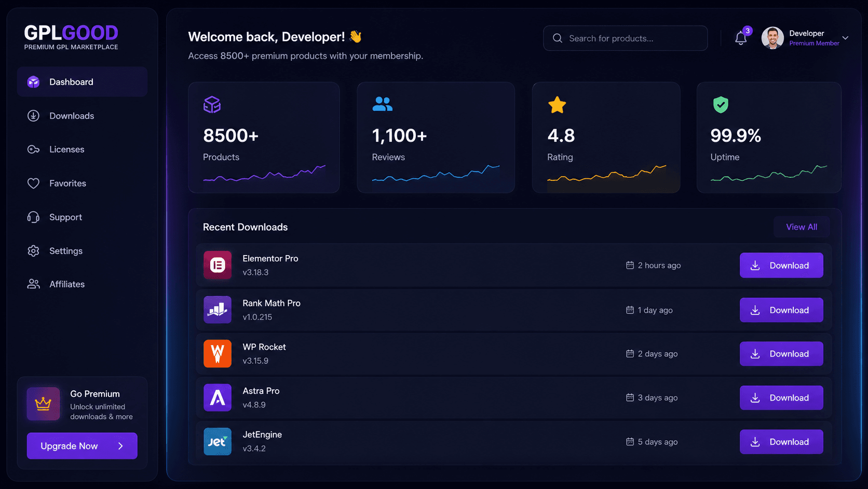Click the Uptime shield check icon
Screen dimensions: 868x489
tap(721, 104)
